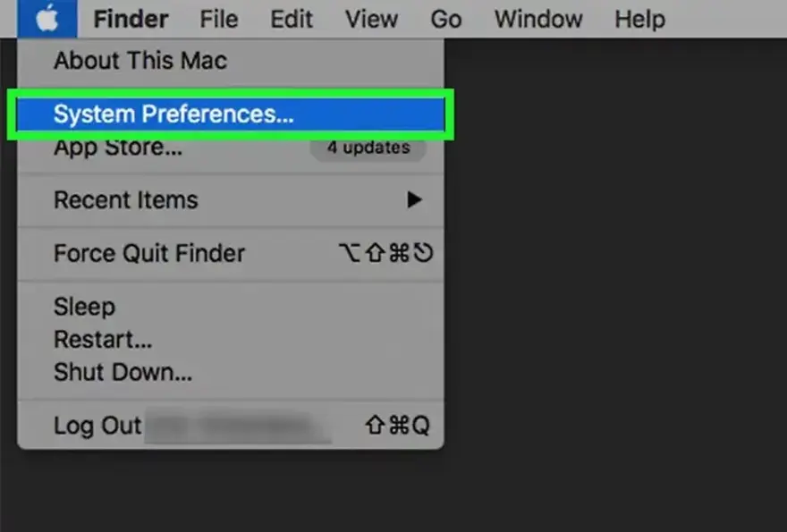Open the Go menu
This screenshot has height=532, width=787.
445,19
